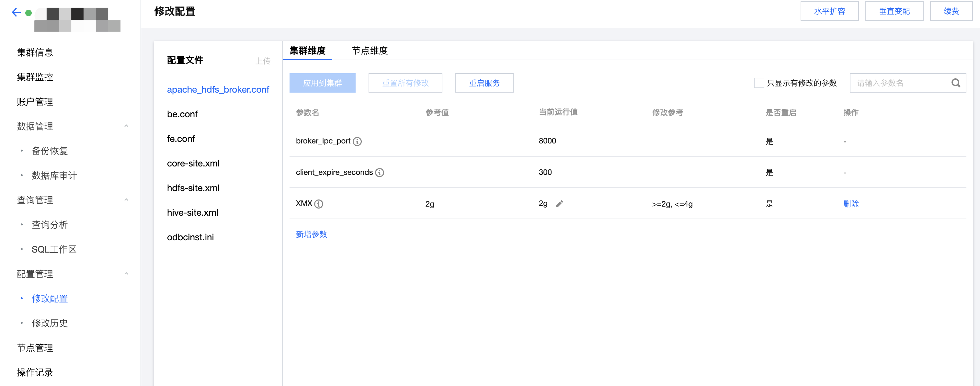Viewport: 980px width, 386px height.
Task: Switch to the 节点维度 tab
Action: point(370,51)
